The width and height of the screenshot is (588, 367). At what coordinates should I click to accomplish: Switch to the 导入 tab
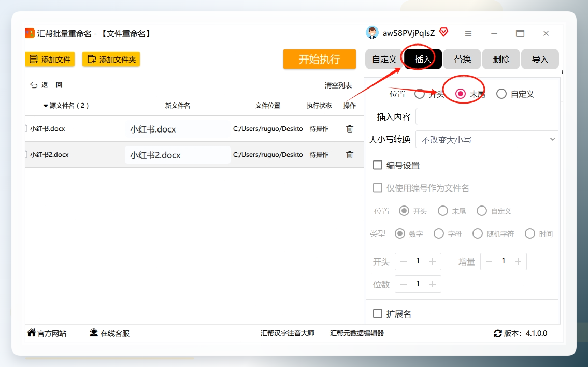click(540, 59)
